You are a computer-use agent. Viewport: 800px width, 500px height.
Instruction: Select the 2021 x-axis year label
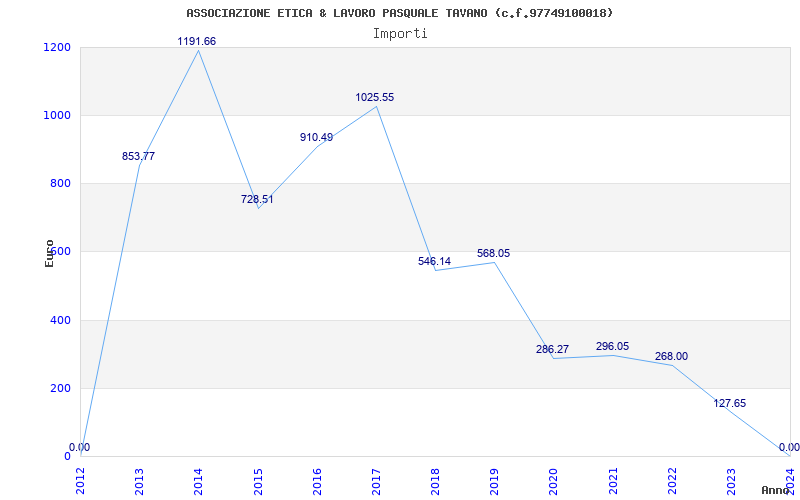point(613,481)
